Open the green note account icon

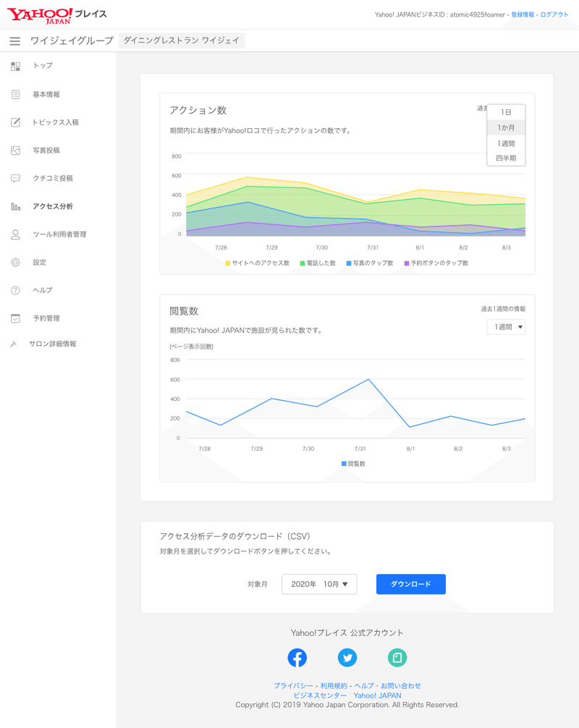tap(397, 657)
